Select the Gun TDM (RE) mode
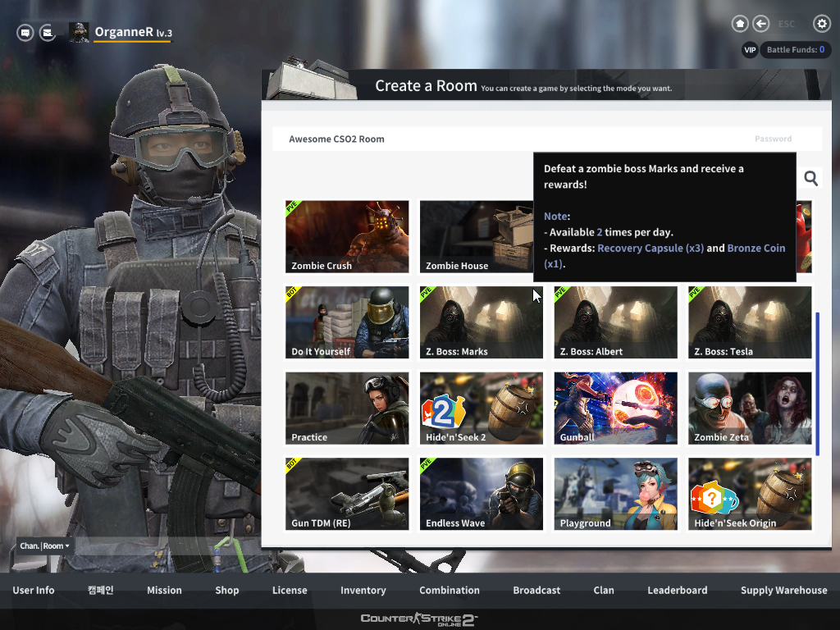The height and width of the screenshot is (630, 840). (347, 494)
